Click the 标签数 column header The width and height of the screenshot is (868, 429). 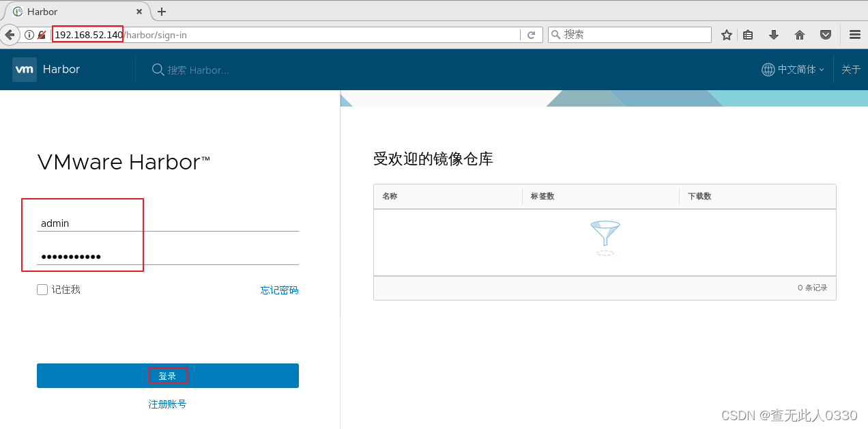[542, 196]
